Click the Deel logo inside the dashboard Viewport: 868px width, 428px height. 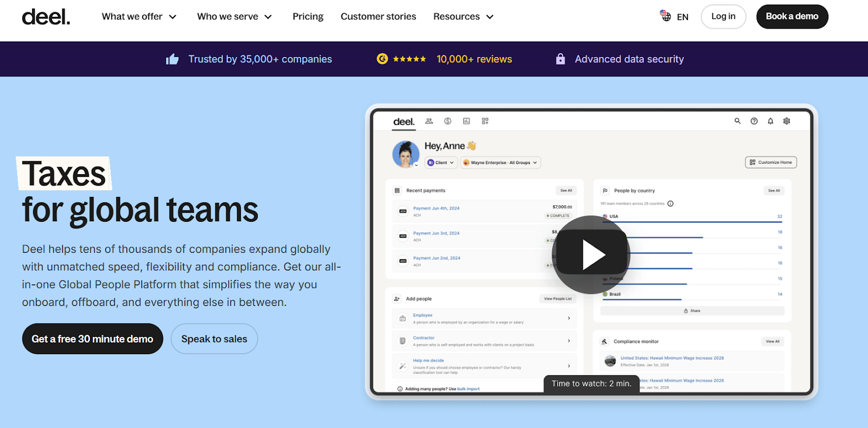[404, 122]
